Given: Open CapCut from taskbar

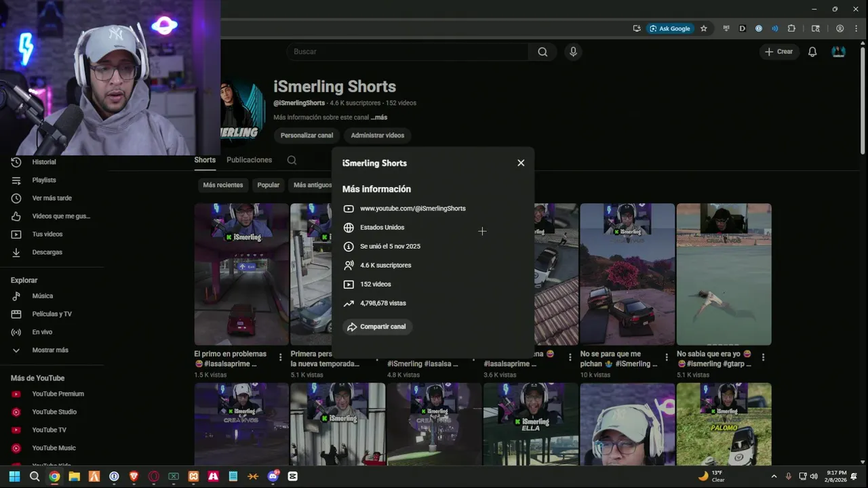Looking at the screenshot, I should [x=292, y=476].
